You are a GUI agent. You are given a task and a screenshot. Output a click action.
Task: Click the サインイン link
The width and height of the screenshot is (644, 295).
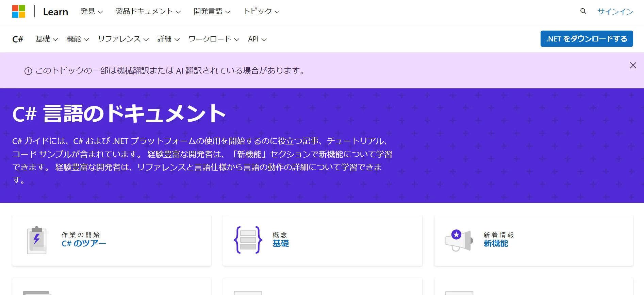pos(615,12)
